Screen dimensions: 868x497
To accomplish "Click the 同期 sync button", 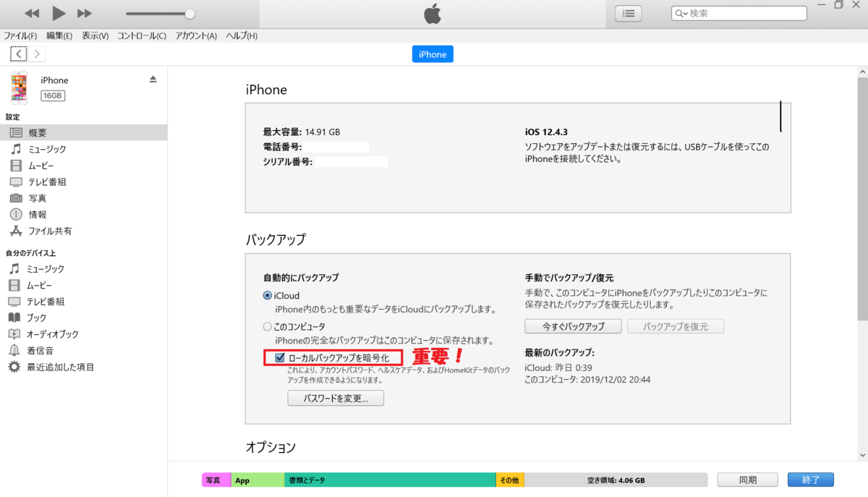I will click(748, 480).
